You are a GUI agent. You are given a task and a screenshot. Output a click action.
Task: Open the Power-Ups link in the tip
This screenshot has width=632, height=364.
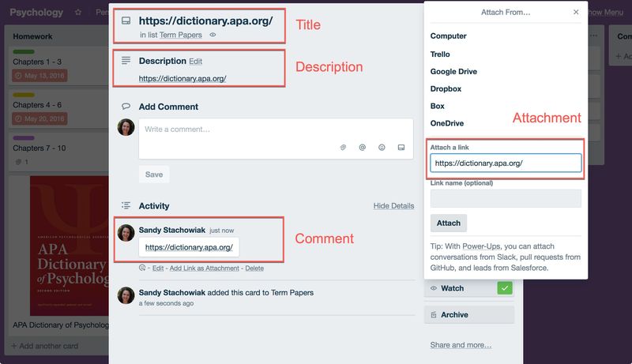pyautogui.click(x=481, y=246)
